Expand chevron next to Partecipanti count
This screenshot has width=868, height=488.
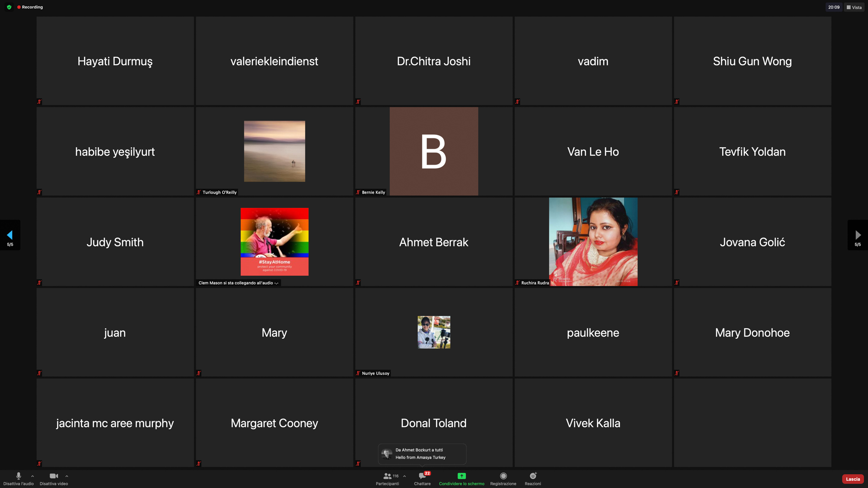point(404,476)
